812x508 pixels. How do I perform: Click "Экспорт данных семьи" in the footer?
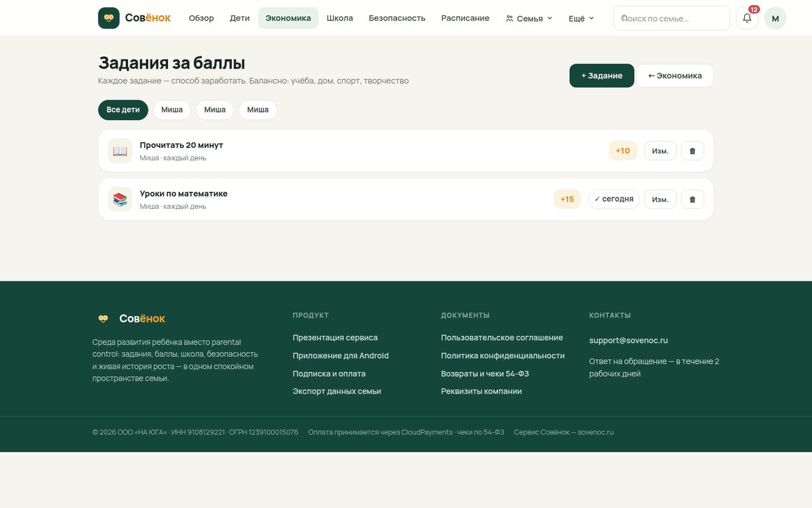(337, 391)
